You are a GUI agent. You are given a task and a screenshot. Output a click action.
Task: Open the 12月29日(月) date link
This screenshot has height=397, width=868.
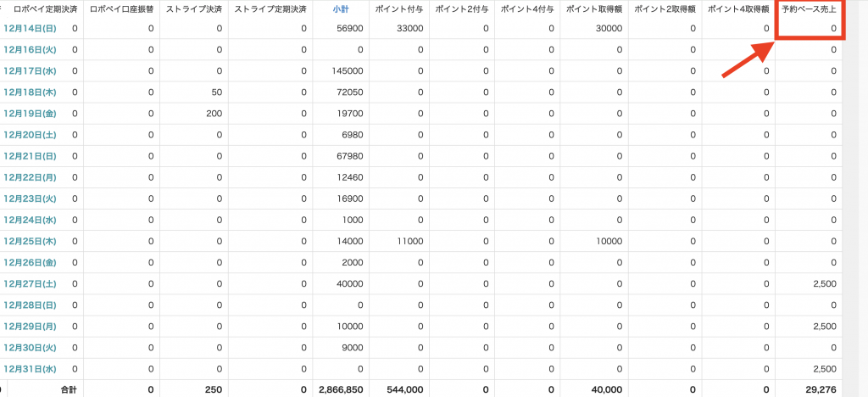tap(30, 326)
